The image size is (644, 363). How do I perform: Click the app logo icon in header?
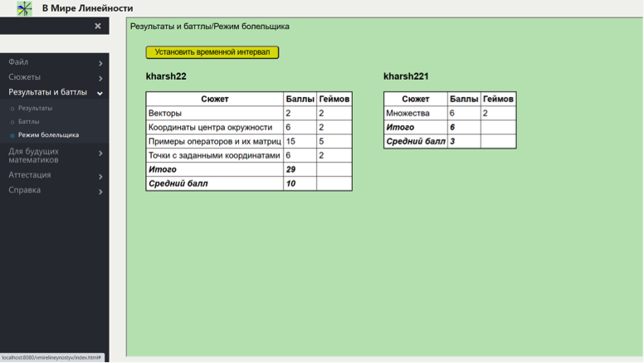24,8
